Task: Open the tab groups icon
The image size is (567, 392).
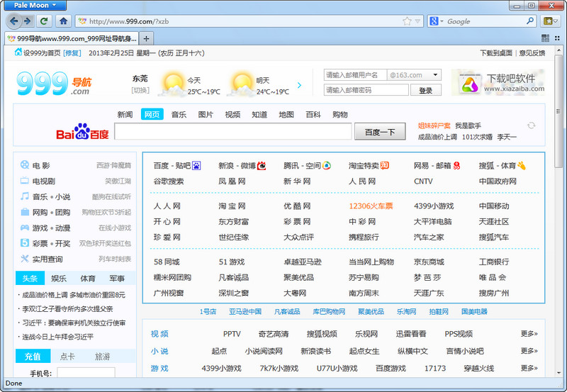Action: click(545, 38)
